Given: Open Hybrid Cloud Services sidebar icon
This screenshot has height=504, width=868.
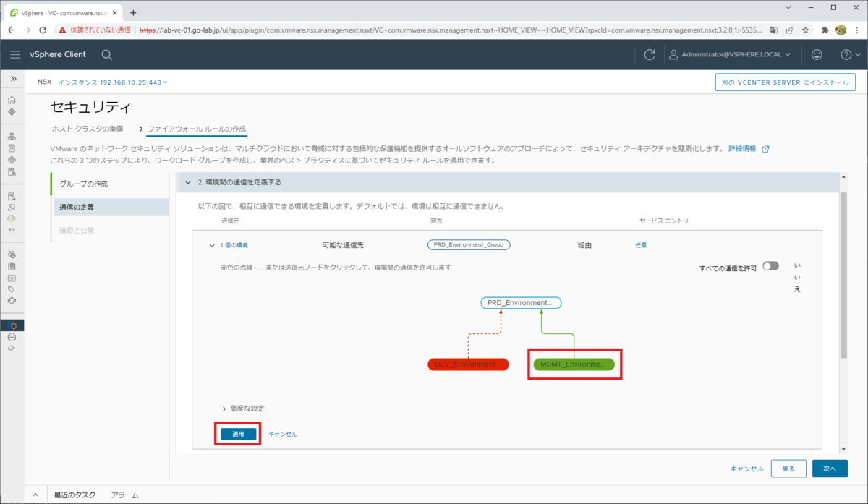Looking at the screenshot, I should coord(12,218).
